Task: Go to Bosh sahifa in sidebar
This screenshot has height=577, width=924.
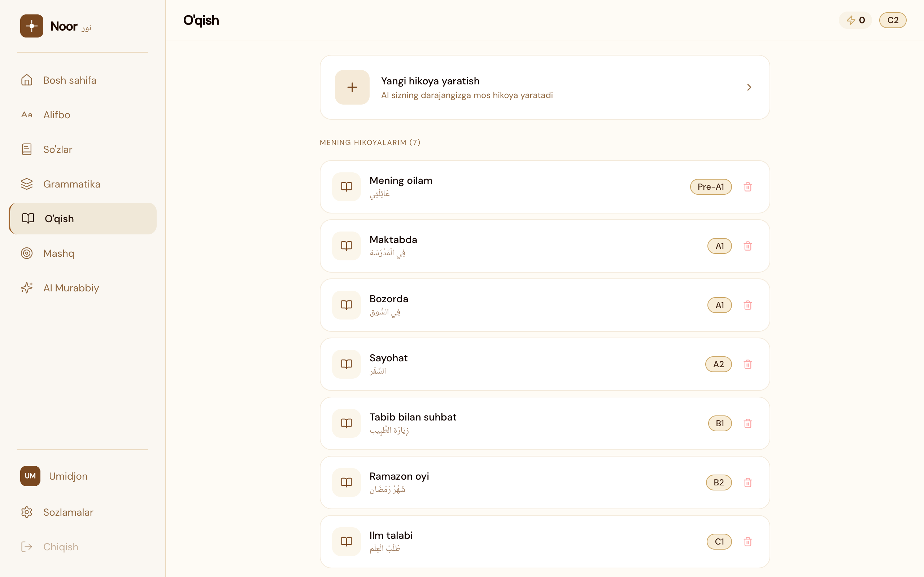Action: pos(70,80)
